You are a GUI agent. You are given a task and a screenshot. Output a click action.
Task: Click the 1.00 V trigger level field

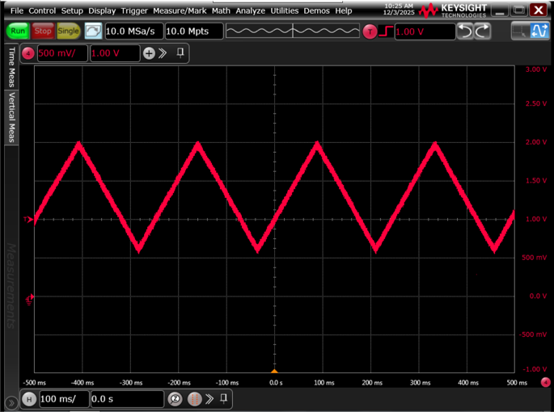tap(425, 32)
